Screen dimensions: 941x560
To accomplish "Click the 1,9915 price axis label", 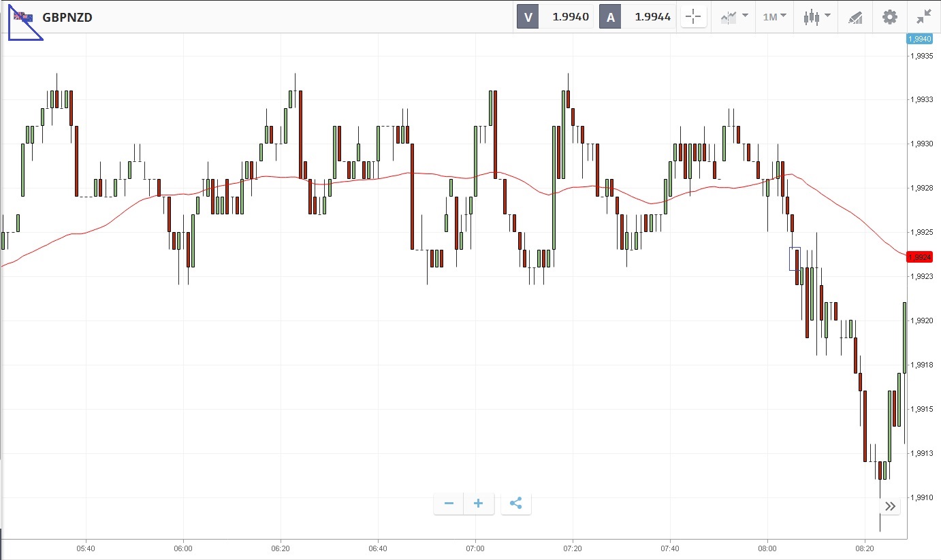I will click(x=921, y=409).
